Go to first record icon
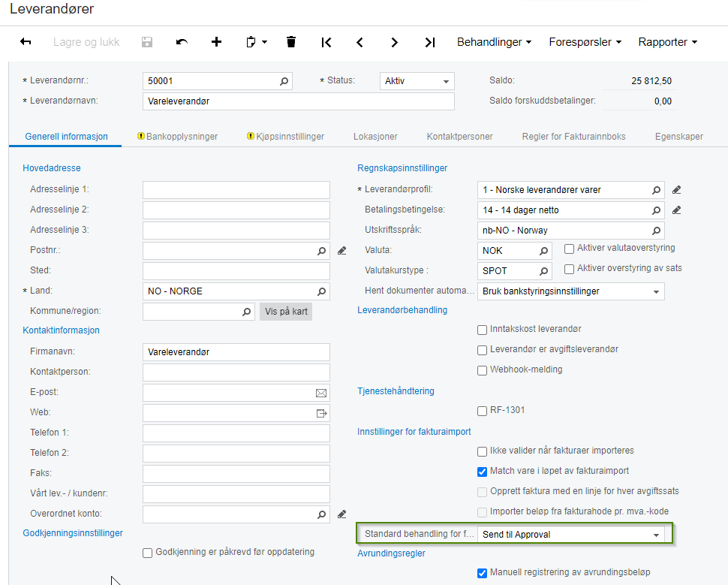Viewport: 728px width, 585px height. (326, 42)
